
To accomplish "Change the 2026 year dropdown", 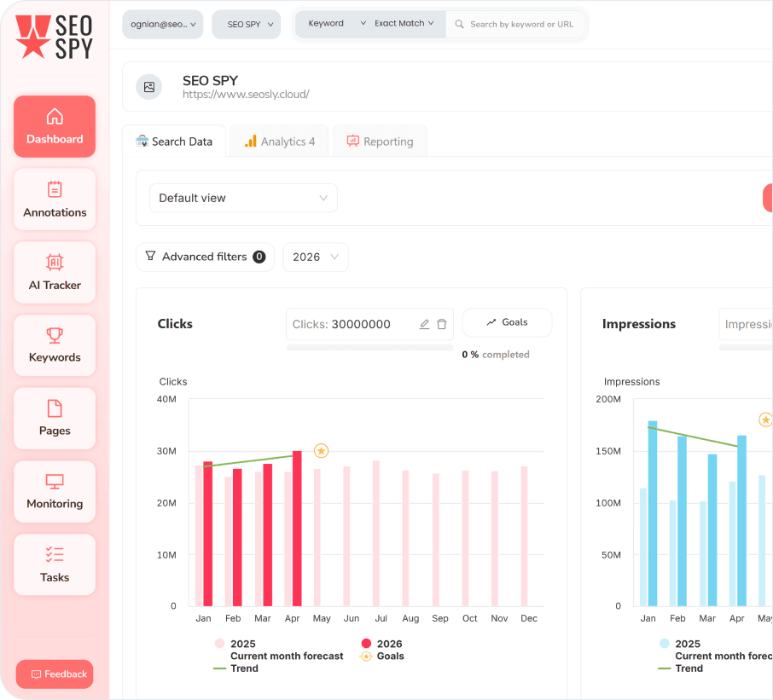I will point(316,257).
